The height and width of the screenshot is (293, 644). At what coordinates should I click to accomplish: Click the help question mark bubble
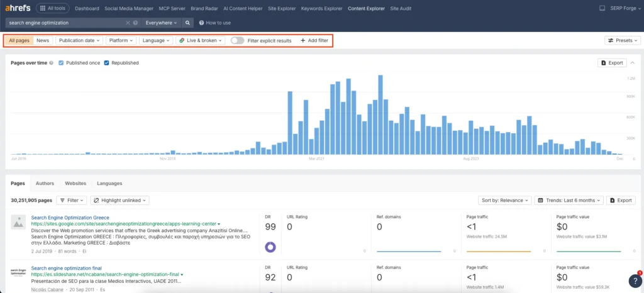(635, 281)
